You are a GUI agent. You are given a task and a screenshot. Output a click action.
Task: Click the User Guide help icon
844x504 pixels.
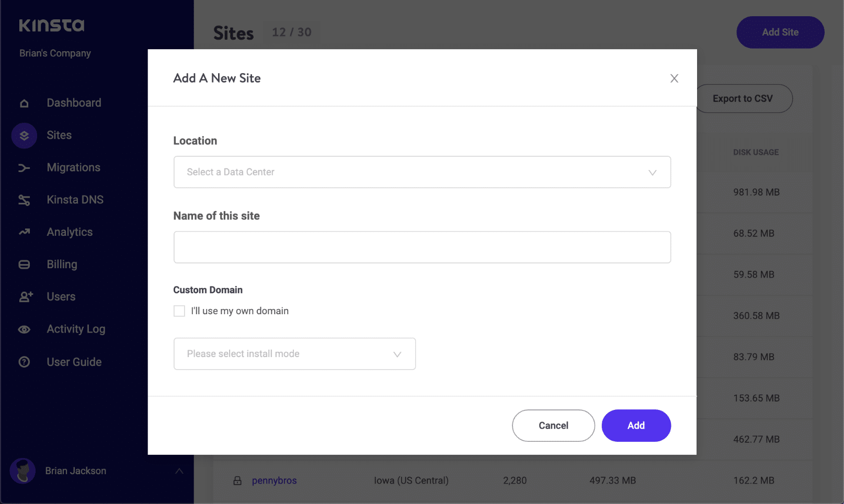point(24,361)
